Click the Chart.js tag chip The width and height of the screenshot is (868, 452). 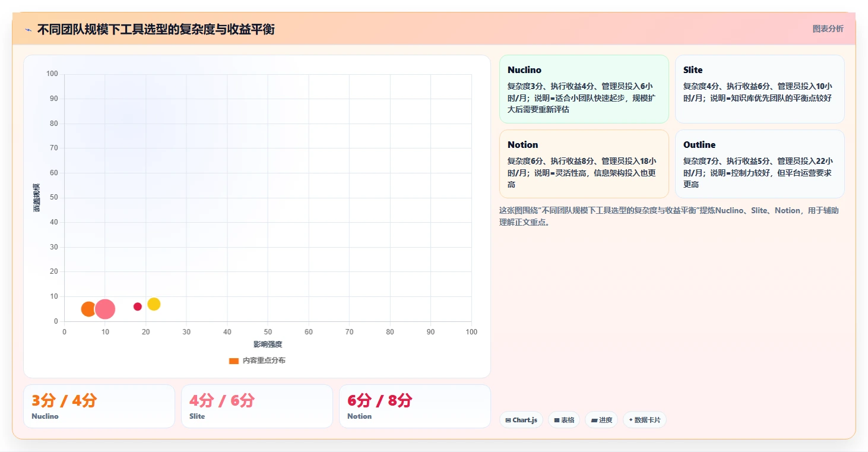(x=521, y=420)
